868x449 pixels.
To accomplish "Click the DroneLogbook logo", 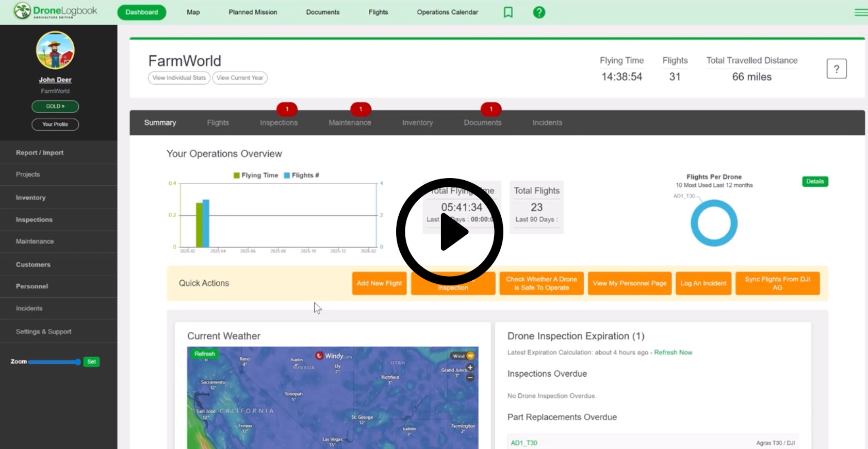I will point(55,11).
